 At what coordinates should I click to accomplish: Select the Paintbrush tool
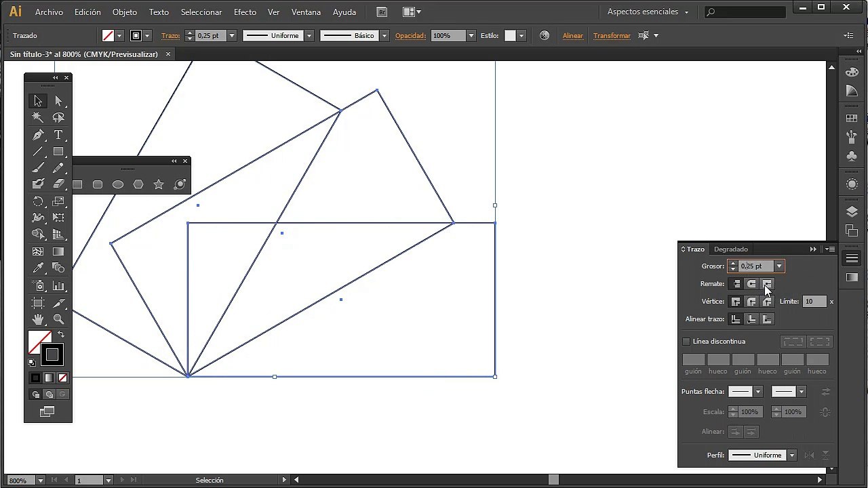(38, 167)
